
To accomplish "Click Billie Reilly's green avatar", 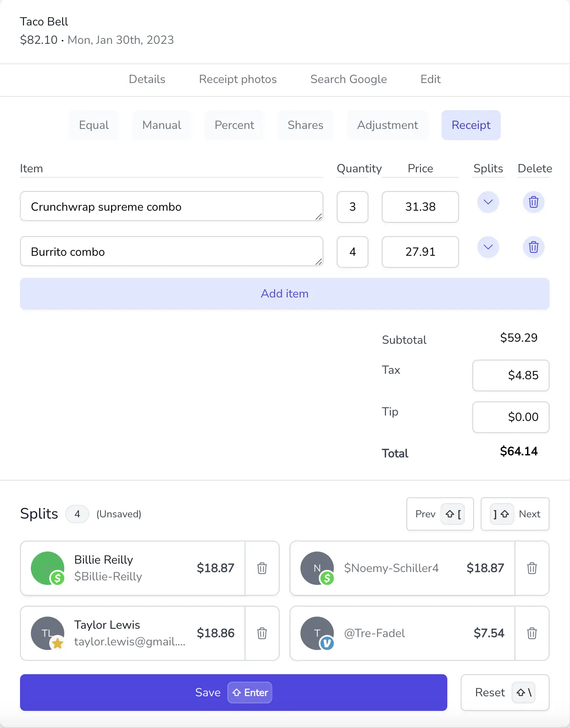I will click(x=48, y=568).
